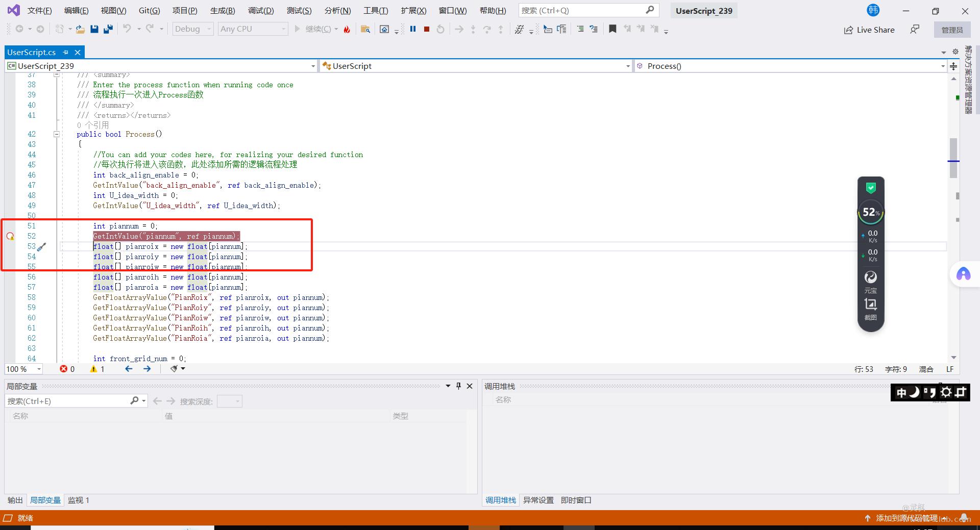Click the vertical editor scrollbar thumb

point(953,158)
